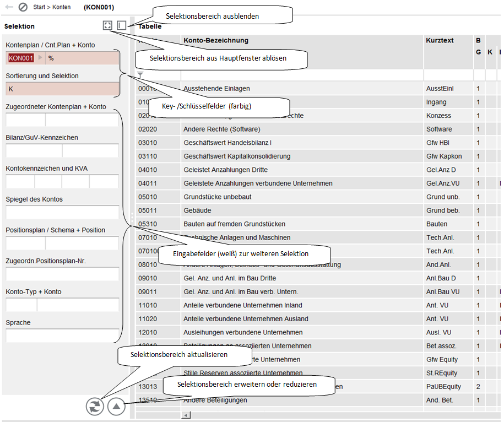Click the B G column header
The height and width of the screenshot is (422, 504).
(479, 46)
